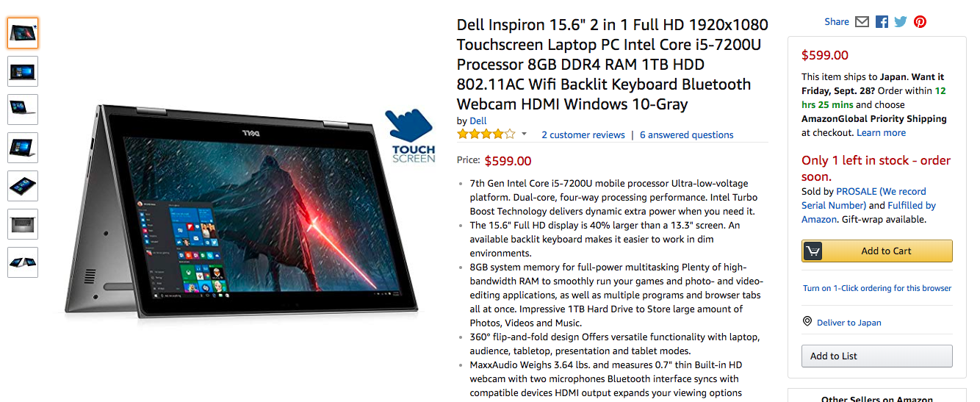Select the keyboard close-up thumbnail
The width and height of the screenshot is (980, 402).
coord(23,224)
